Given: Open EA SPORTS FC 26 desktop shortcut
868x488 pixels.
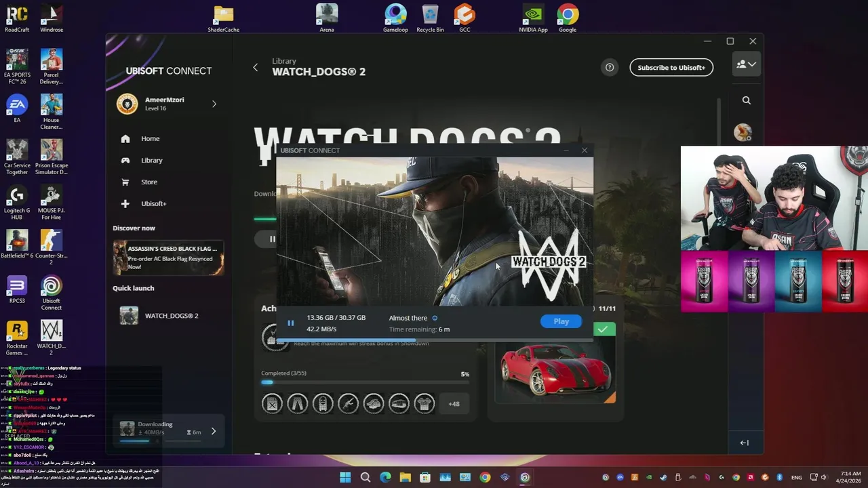Looking at the screenshot, I should click(17, 66).
